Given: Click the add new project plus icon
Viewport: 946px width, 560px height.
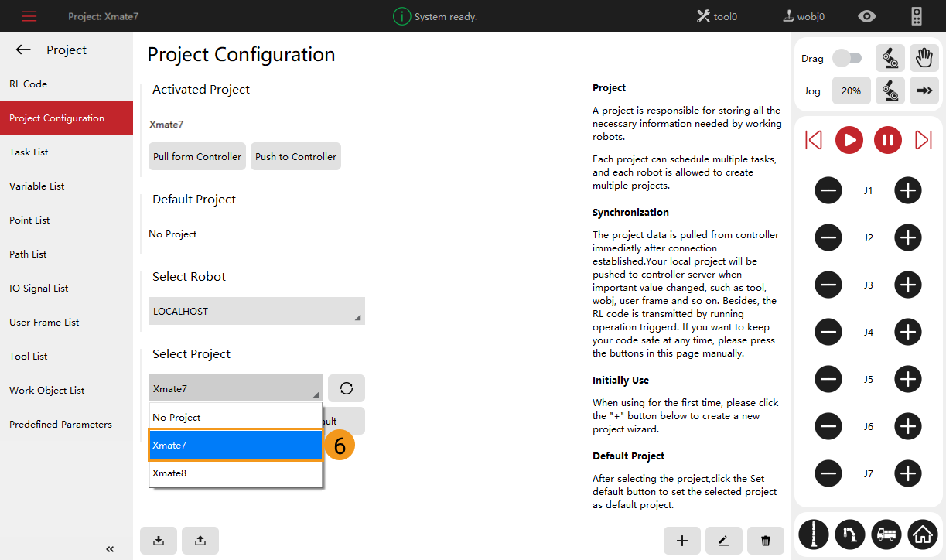Looking at the screenshot, I should click(681, 541).
